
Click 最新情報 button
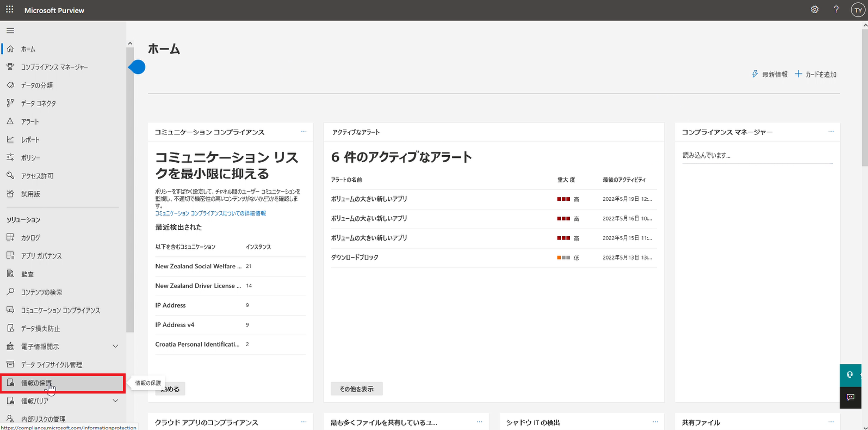[x=770, y=74]
